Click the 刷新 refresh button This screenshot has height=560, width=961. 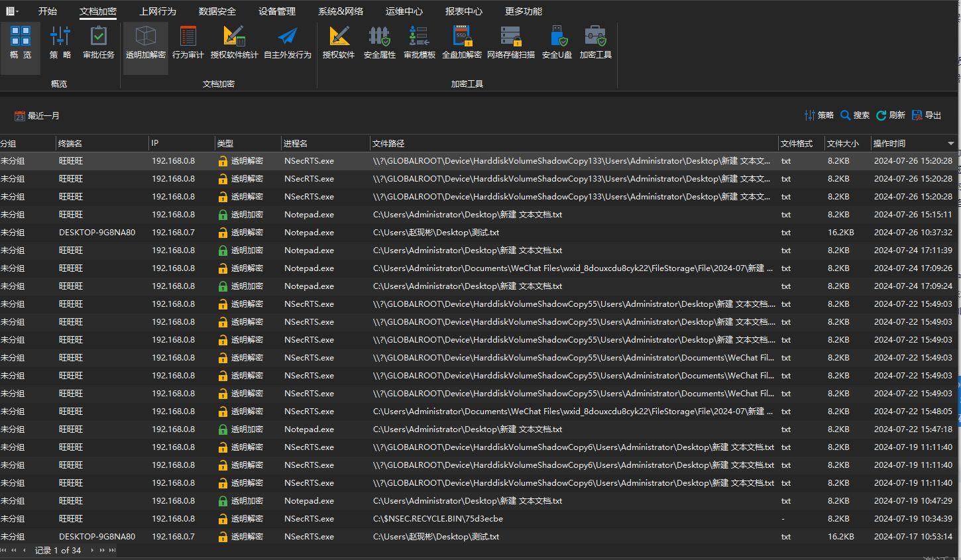[x=891, y=115]
